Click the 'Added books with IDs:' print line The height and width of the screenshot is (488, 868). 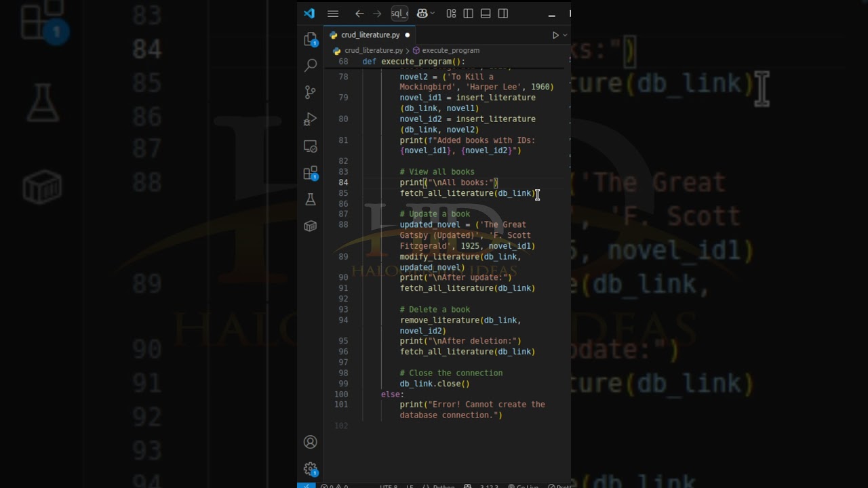click(467, 141)
